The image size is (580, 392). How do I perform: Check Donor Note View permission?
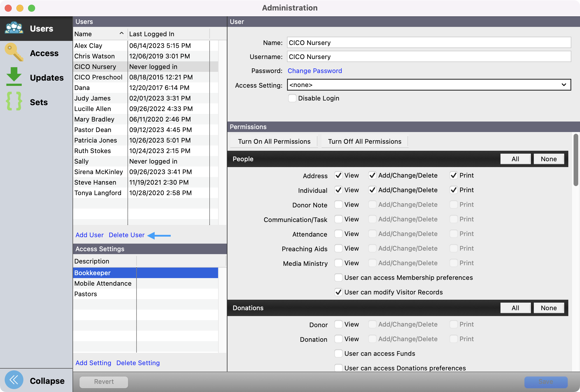[338, 204]
